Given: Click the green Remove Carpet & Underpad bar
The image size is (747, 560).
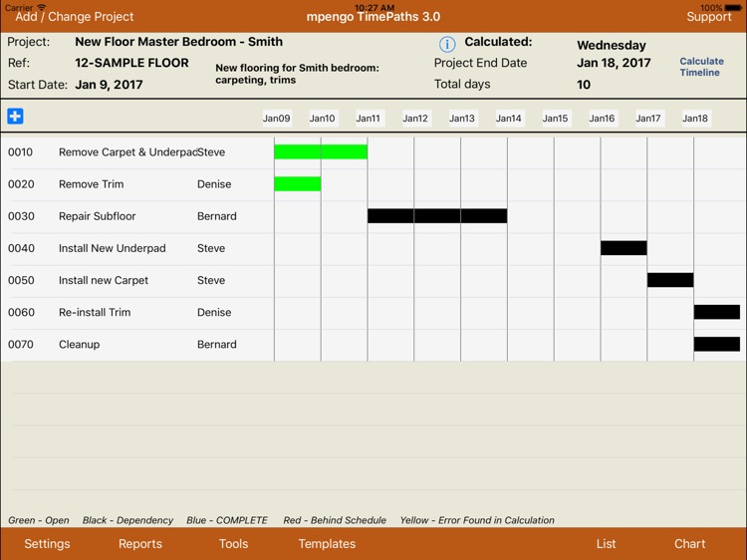Looking at the screenshot, I should pos(321,152).
